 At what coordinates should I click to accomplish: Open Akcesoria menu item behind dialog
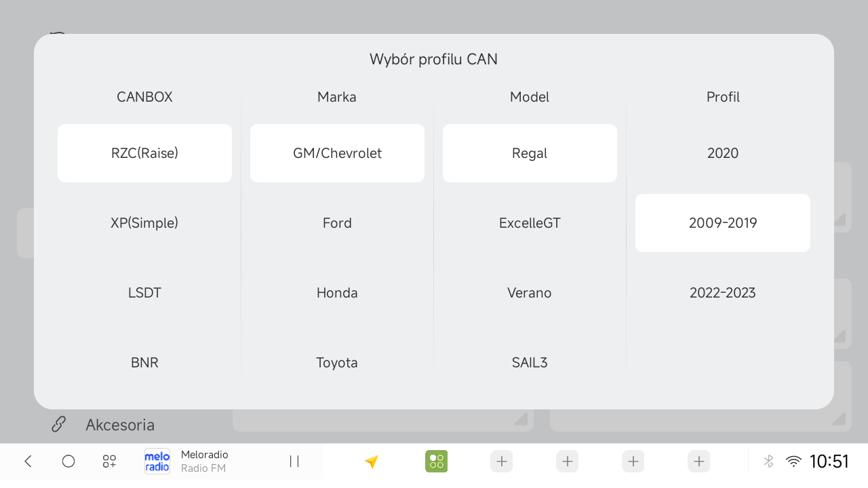tap(120, 425)
